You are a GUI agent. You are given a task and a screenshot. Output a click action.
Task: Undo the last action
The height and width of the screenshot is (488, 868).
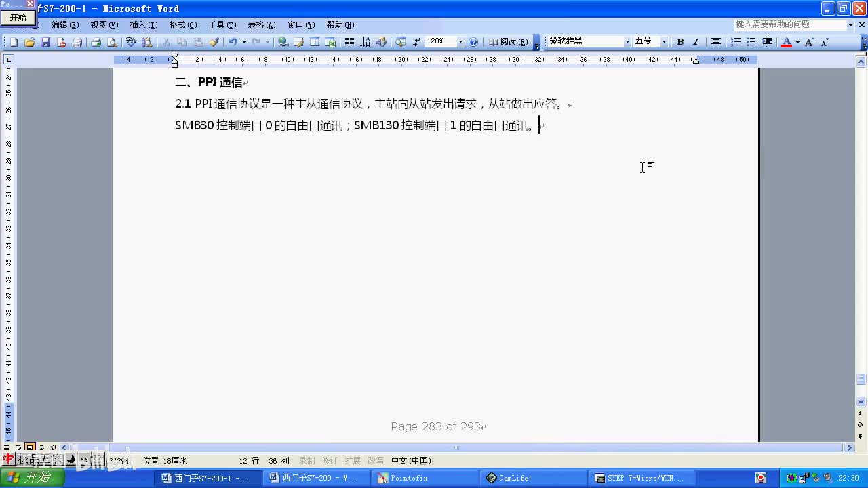(233, 42)
